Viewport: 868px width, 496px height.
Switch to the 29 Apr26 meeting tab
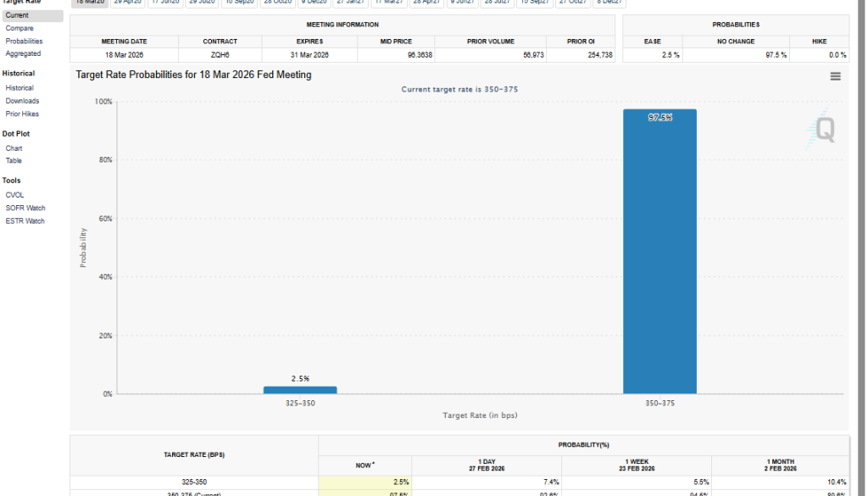(x=129, y=3)
